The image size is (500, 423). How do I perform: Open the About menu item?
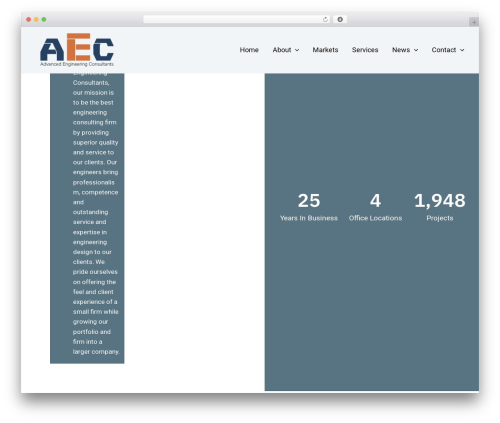(282, 50)
